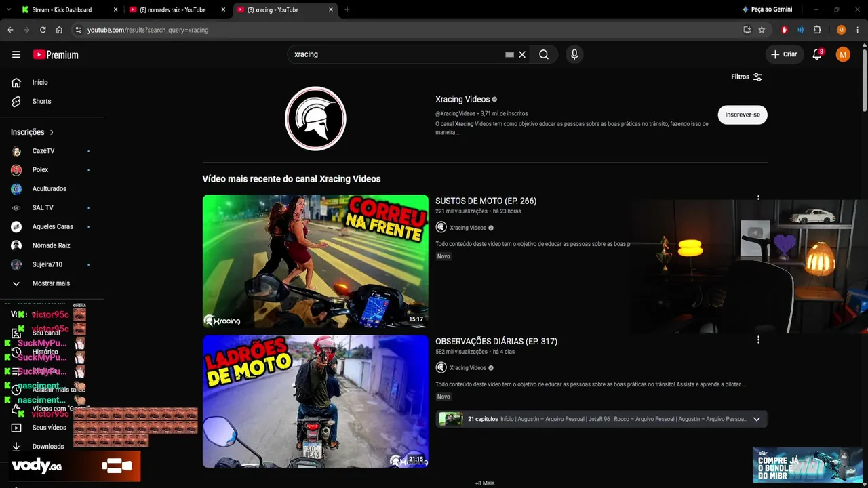Expand Mostrar mais in subscriptions

[51, 283]
